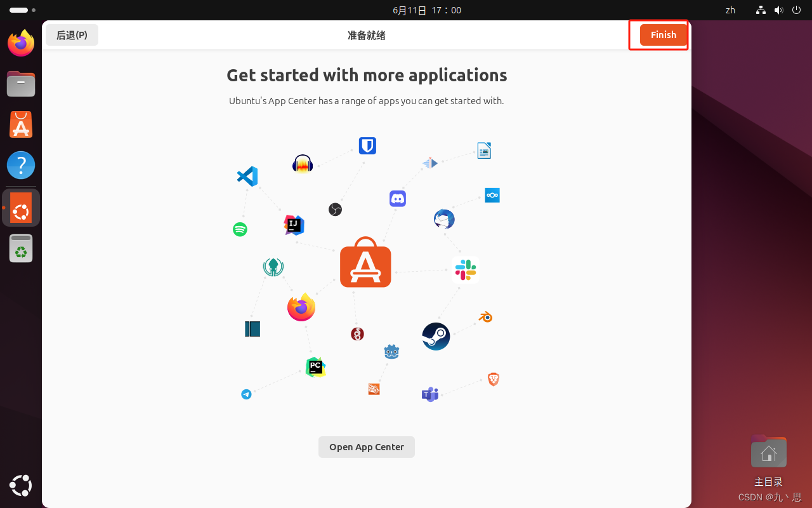Click the Bitwarden shield icon

(368, 146)
